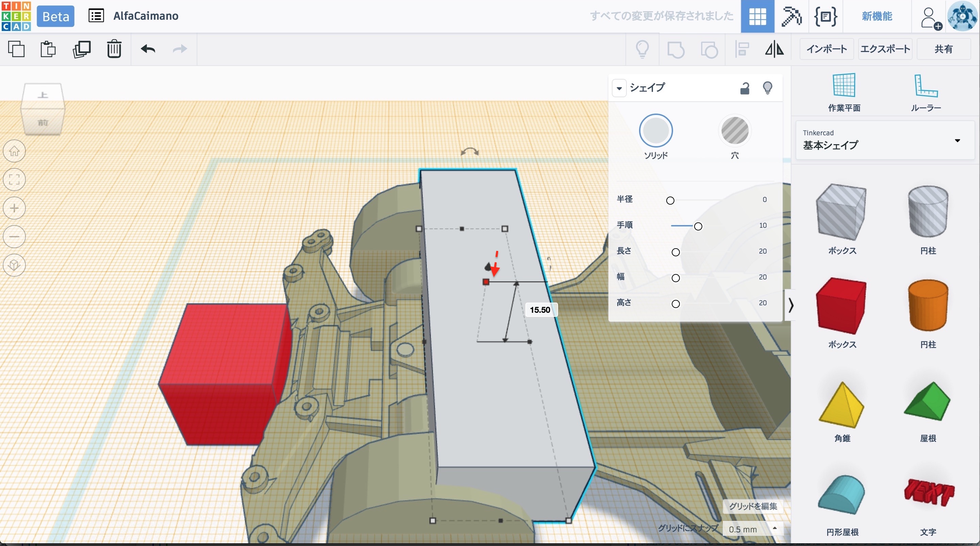Pick the red ボックス shape thumbnail

tap(842, 306)
